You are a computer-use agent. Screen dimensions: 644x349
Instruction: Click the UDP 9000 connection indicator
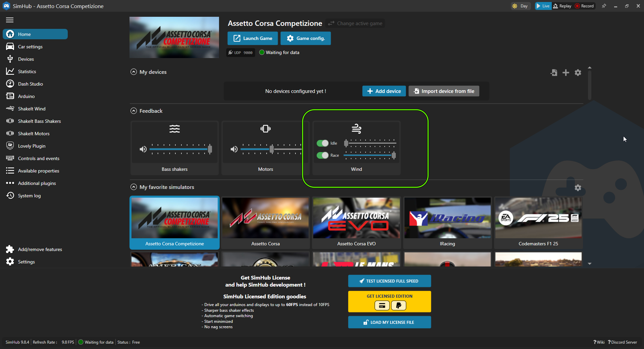240,53
